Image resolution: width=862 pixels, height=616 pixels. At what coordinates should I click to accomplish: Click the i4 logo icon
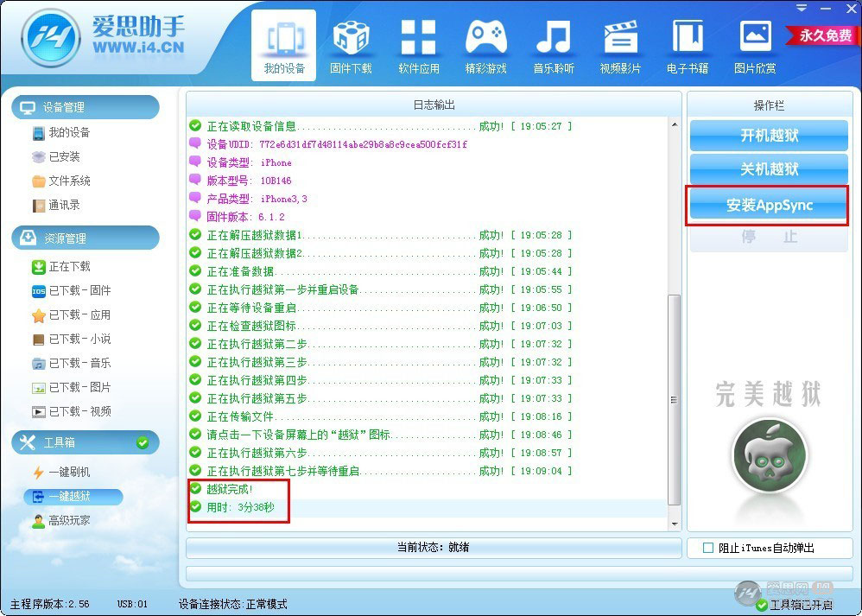click(x=51, y=37)
